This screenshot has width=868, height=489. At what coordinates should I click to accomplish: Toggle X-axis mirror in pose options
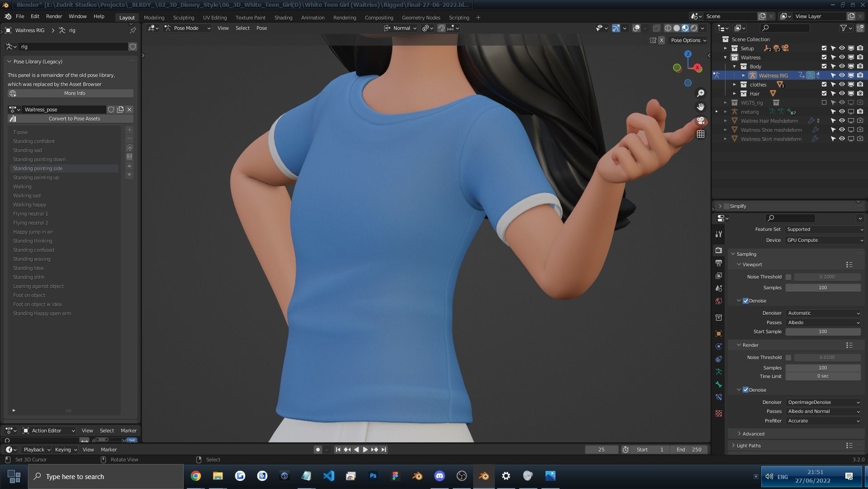pos(661,40)
